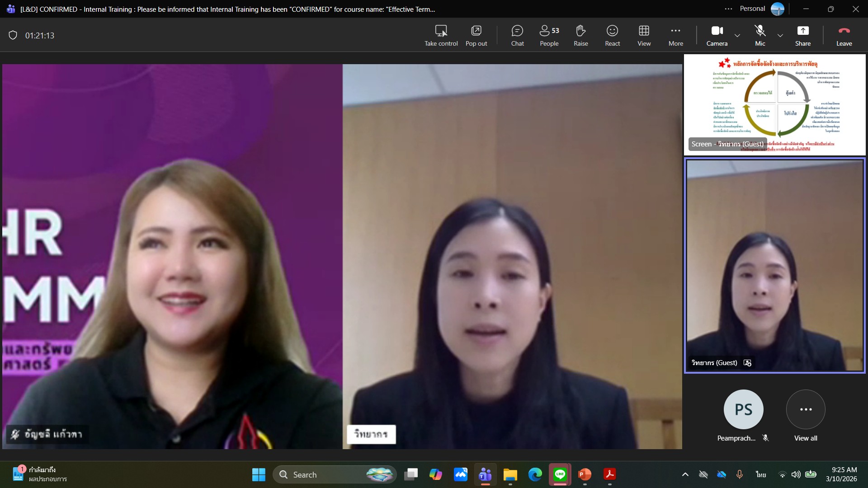Open Wi-Fi network settings in tray
Image resolution: width=868 pixels, height=488 pixels.
tap(782, 474)
